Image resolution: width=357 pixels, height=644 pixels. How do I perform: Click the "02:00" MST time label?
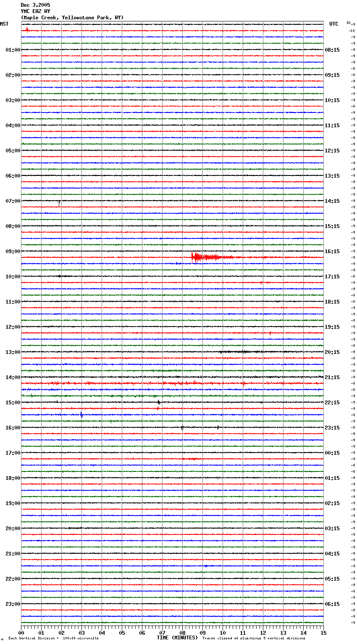(13, 75)
